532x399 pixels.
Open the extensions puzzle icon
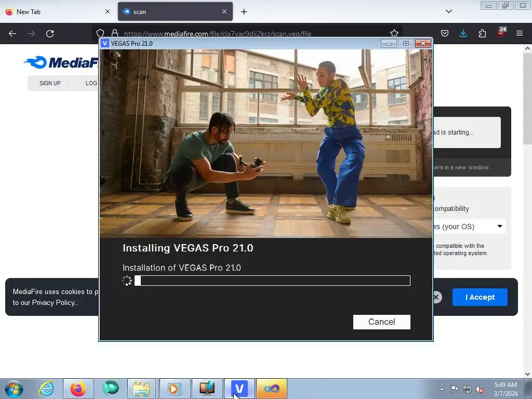click(482, 33)
